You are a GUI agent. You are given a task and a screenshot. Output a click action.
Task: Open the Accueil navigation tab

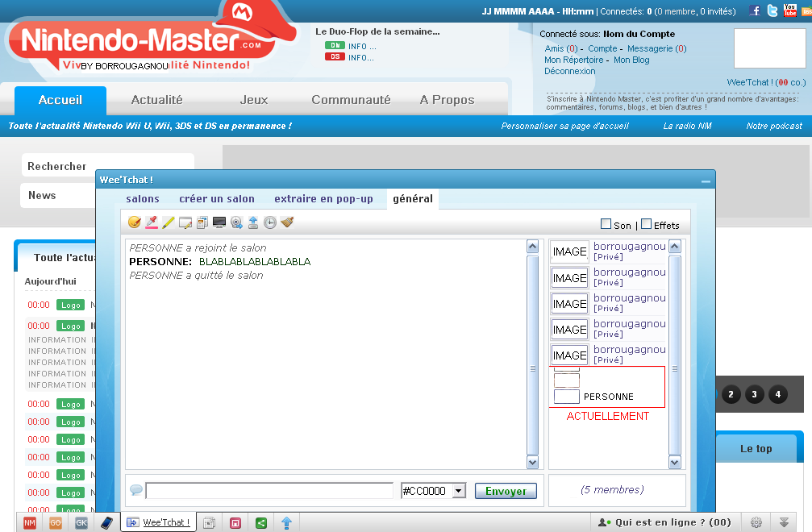pyautogui.click(x=60, y=100)
